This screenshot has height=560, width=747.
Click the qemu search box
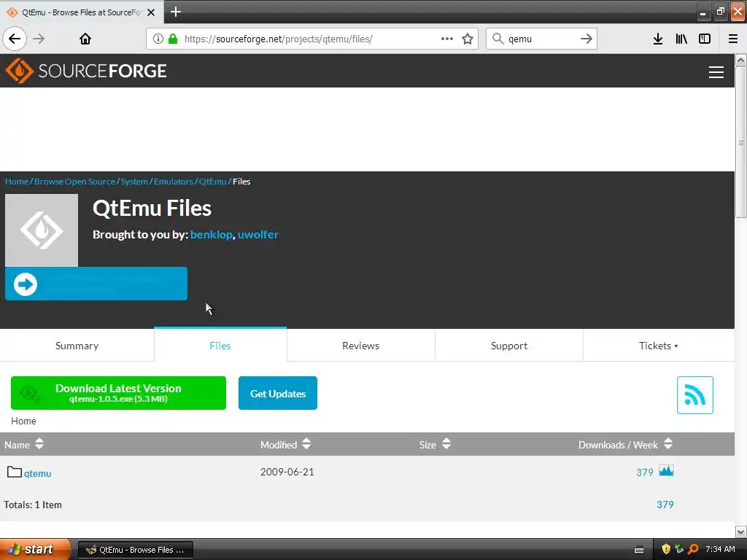(542, 39)
